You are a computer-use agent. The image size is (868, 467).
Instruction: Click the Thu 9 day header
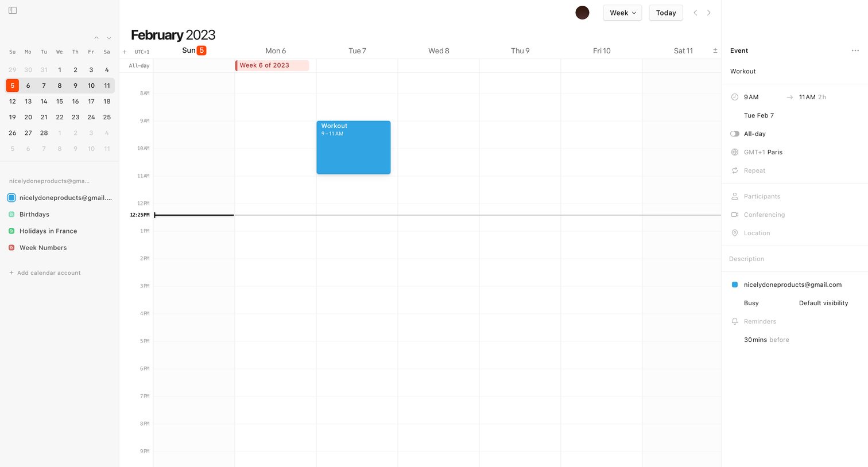tap(520, 50)
